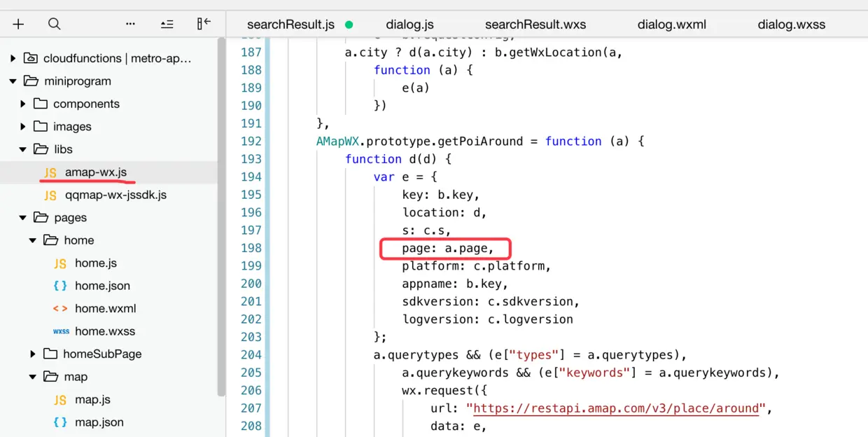The height and width of the screenshot is (437, 868).
Task: Expand the images folder arrow
Action: 23,127
